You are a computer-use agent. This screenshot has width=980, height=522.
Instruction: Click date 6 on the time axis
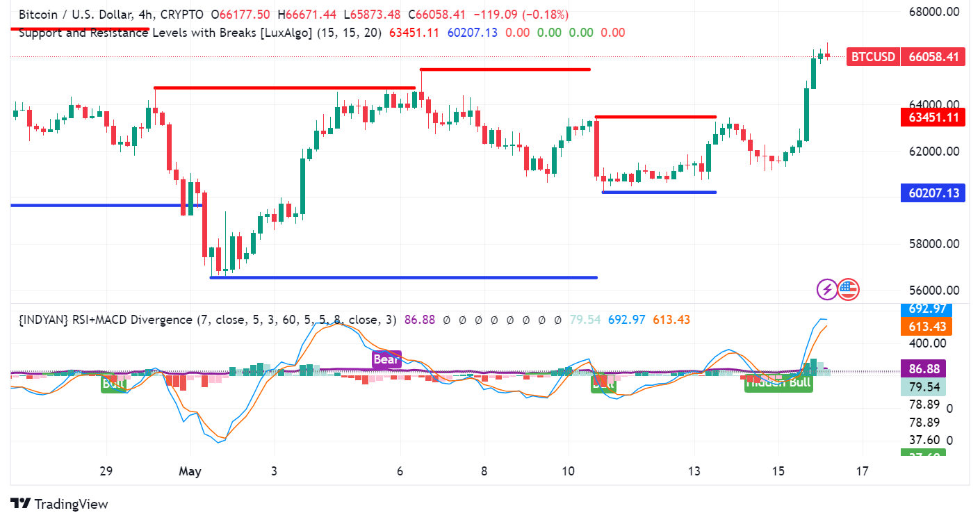400,471
